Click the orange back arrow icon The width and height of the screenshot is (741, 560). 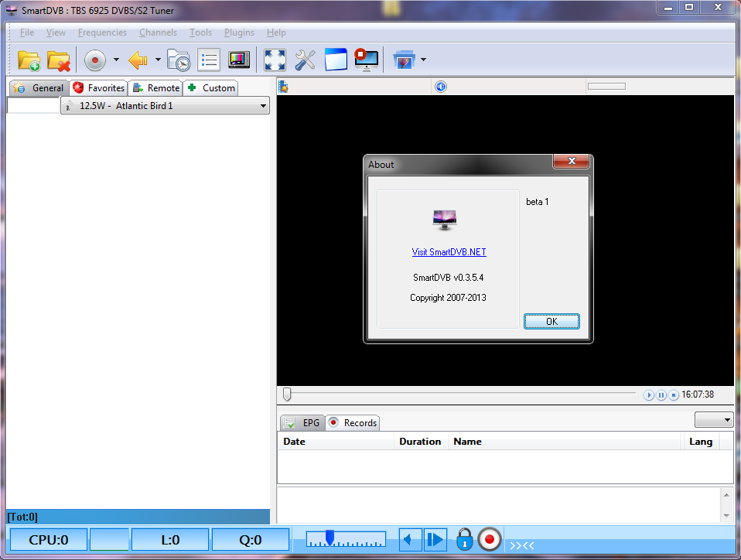138,60
